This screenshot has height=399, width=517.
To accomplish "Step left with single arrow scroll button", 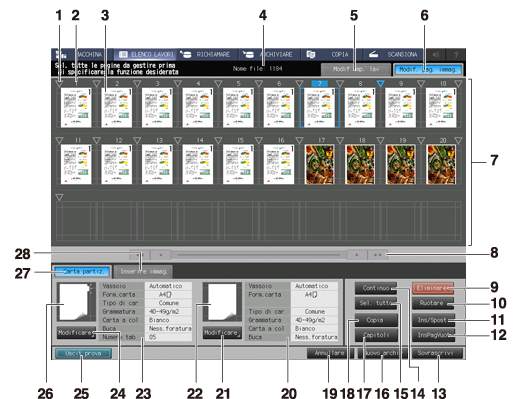I will (161, 255).
